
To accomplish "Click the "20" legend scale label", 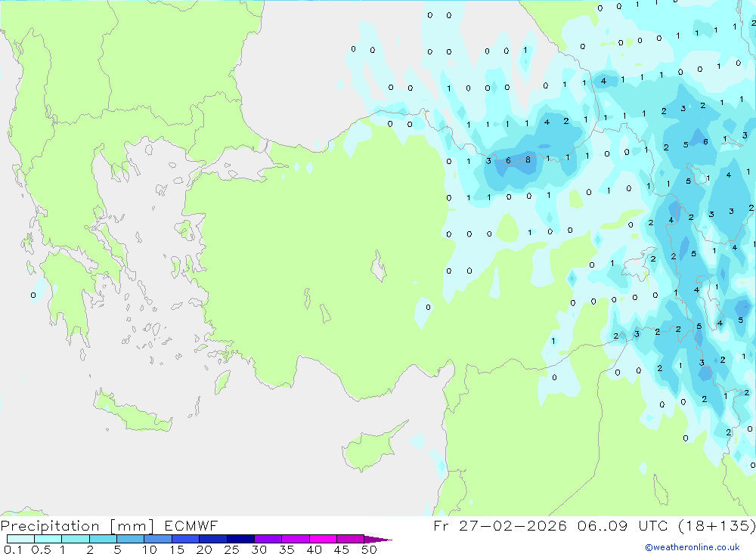I will click(x=204, y=549).
